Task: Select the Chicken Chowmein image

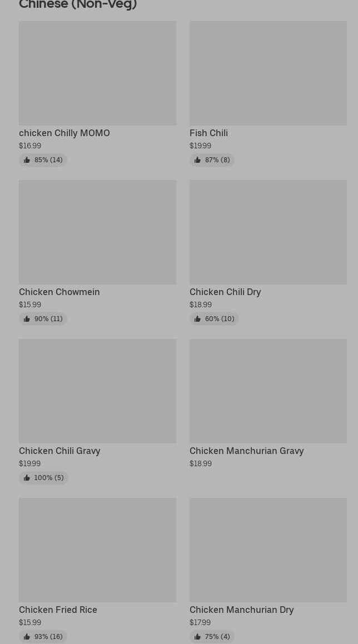Action: point(97,232)
